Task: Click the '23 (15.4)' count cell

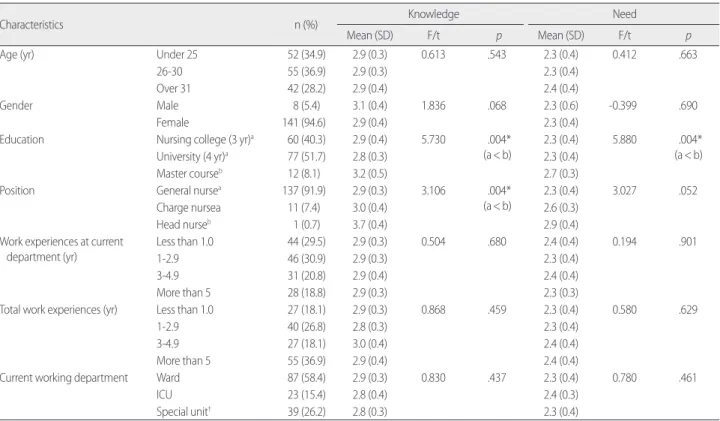Action: (x=306, y=395)
